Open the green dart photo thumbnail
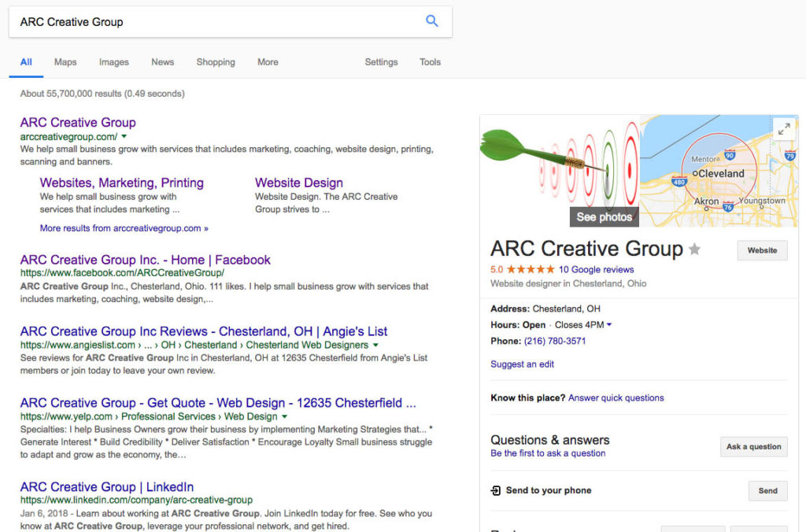 560,171
